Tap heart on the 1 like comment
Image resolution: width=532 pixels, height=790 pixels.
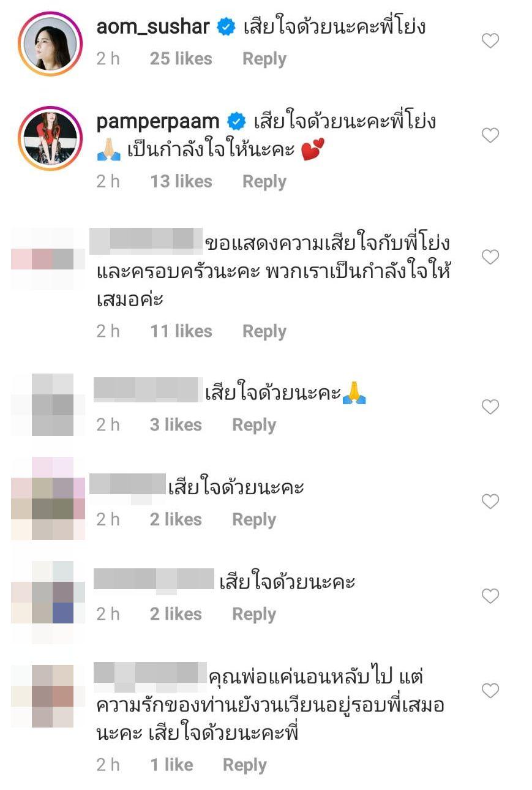click(x=490, y=691)
